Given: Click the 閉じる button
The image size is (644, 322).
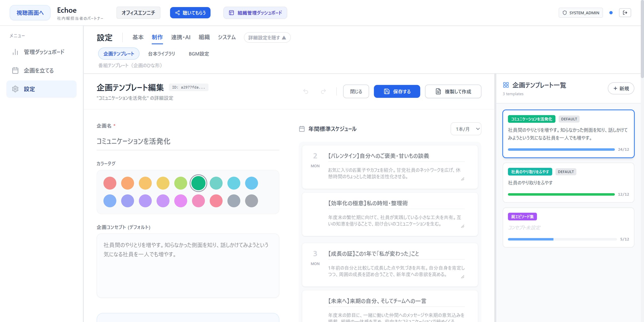Looking at the screenshot, I should click(356, 91).
